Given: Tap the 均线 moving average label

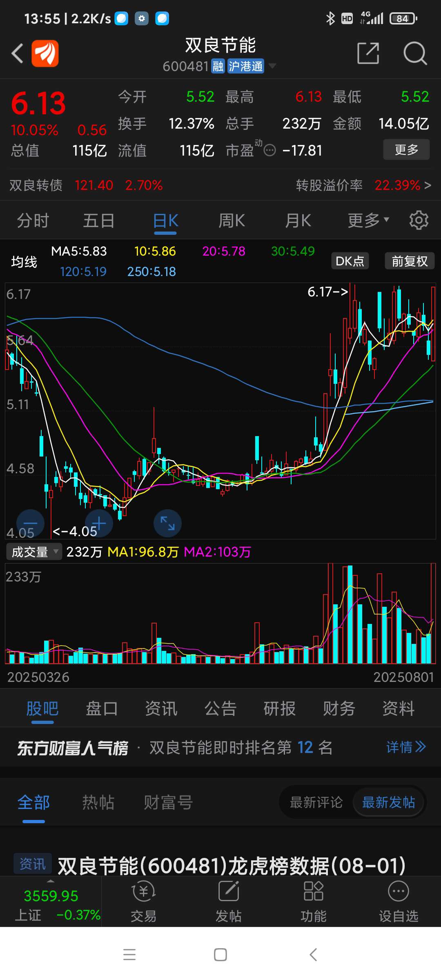Looking at the screenshot, I should point(24,262).
